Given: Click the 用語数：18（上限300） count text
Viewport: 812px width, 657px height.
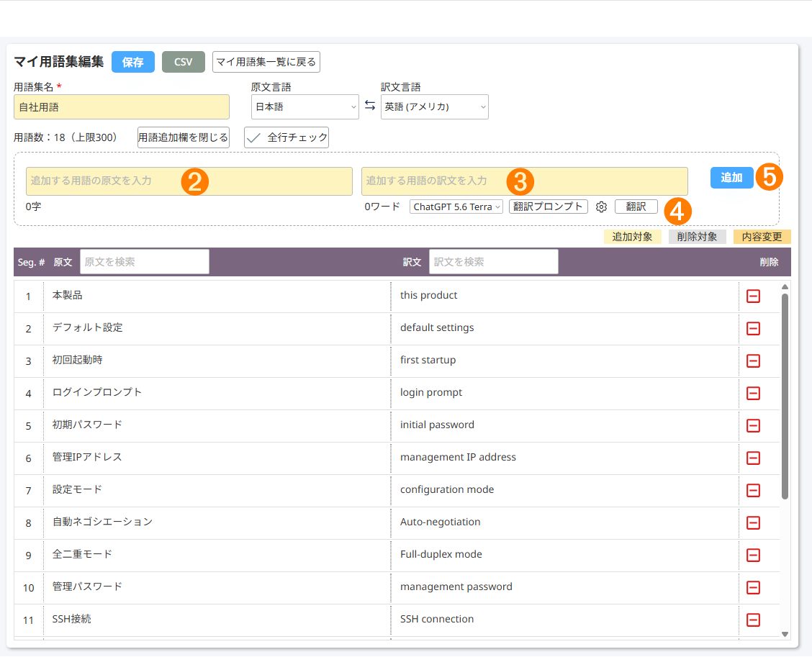Looking at the screenshot, I should coord(68,137).
